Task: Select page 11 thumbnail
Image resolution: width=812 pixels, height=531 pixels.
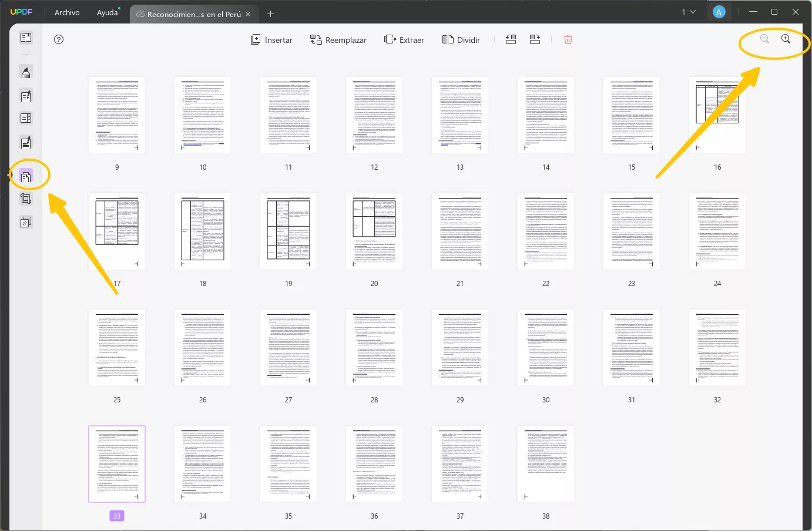Action: click(x=288, y=115)
